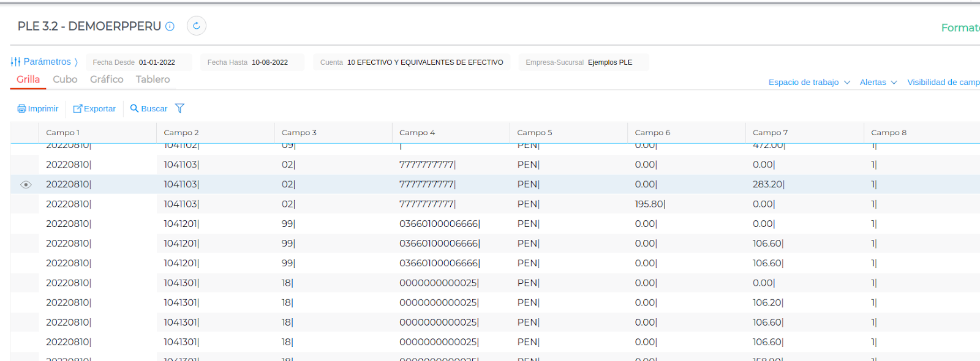Click the Fecha Desde 01-01-2022 field
Viewport: 980px width, 361px height.
pos(139,62)
